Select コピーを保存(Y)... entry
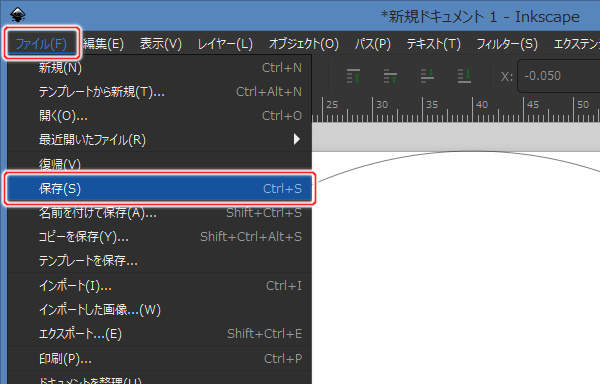600x384 pixels. click(160, 237)
